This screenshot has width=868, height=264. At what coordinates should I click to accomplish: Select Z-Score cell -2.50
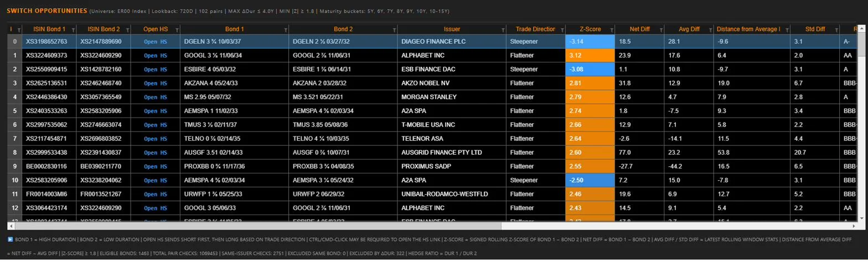tap(590, 180)
